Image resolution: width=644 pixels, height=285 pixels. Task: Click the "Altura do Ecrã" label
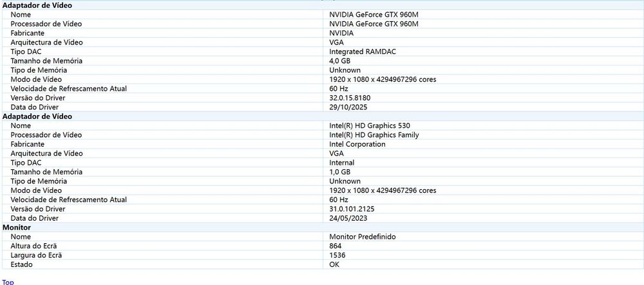point(33,246)
